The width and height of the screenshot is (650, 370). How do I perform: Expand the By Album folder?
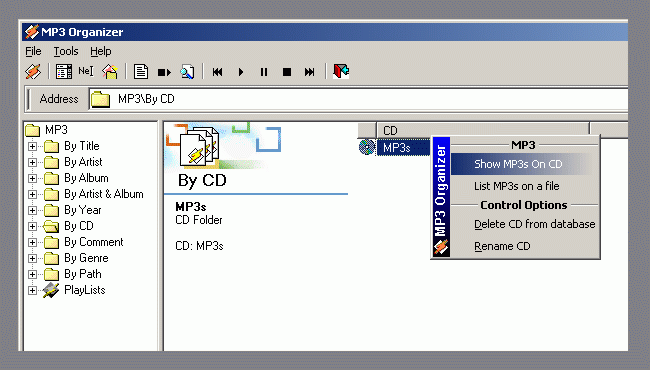point(32,179)
